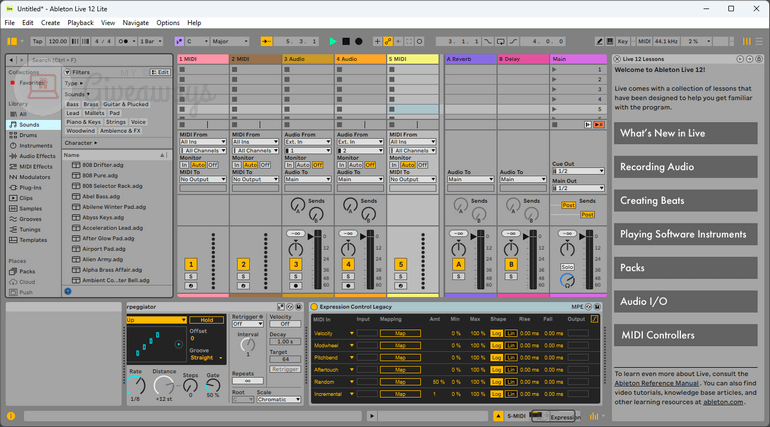Image resolution: width=770 pixels, height=427 pixels.
Task: Arm the Arrangement Record button
Action: (x=359, y=41)
